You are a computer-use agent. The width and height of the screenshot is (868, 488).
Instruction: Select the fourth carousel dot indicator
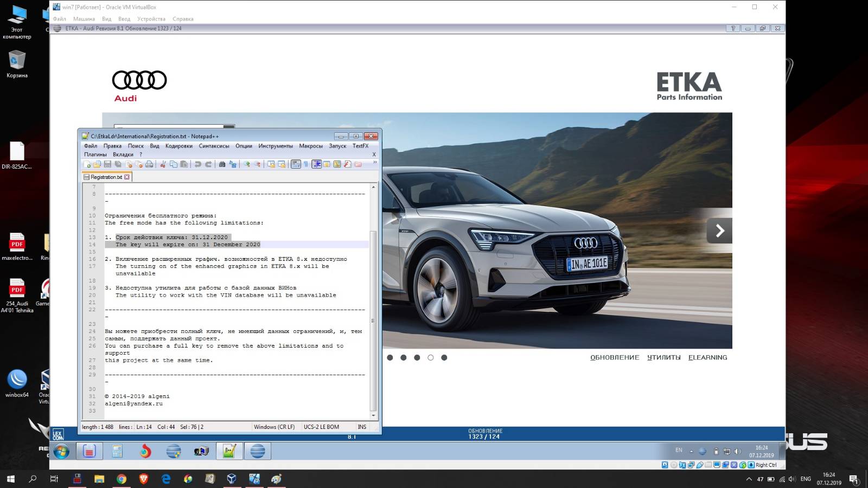click(x=430, y=357)
